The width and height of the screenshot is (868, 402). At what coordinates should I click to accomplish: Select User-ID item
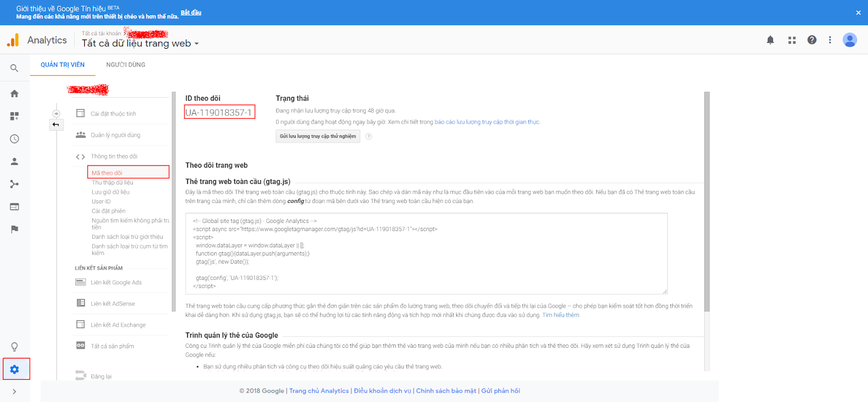[101, 201]
